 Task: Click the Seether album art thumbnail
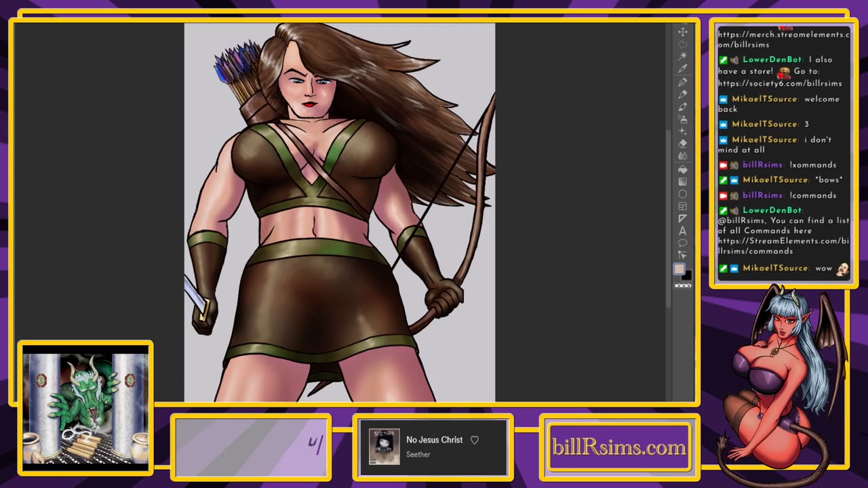(384, 447)
